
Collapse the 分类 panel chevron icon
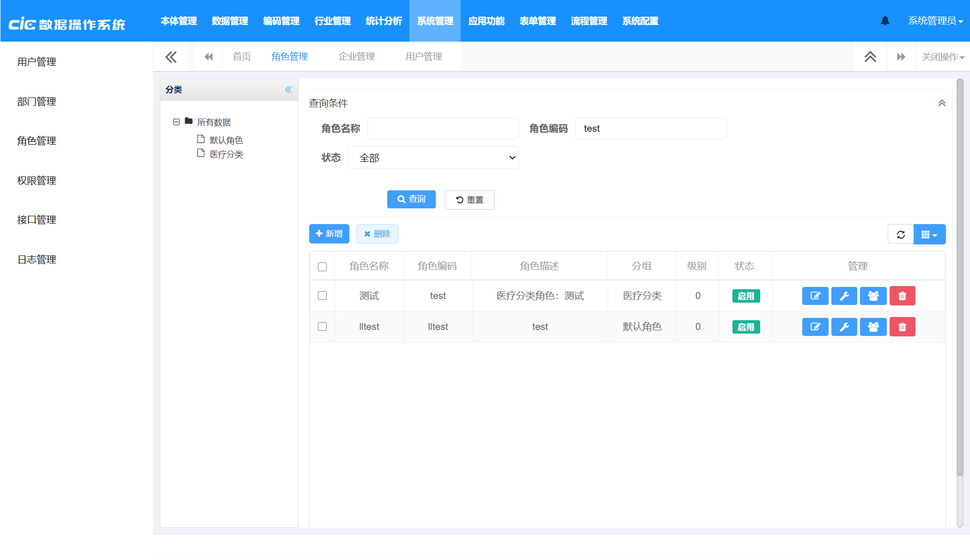point(288,90)
